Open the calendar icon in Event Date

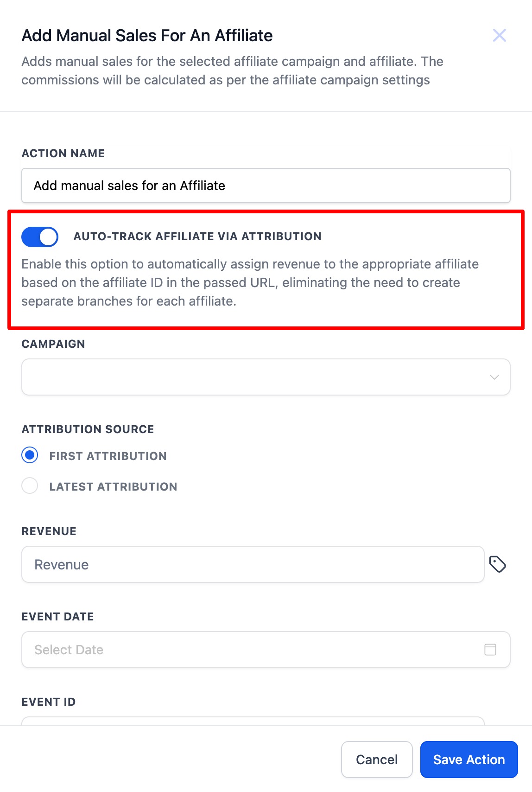click(x=490, y=650)
